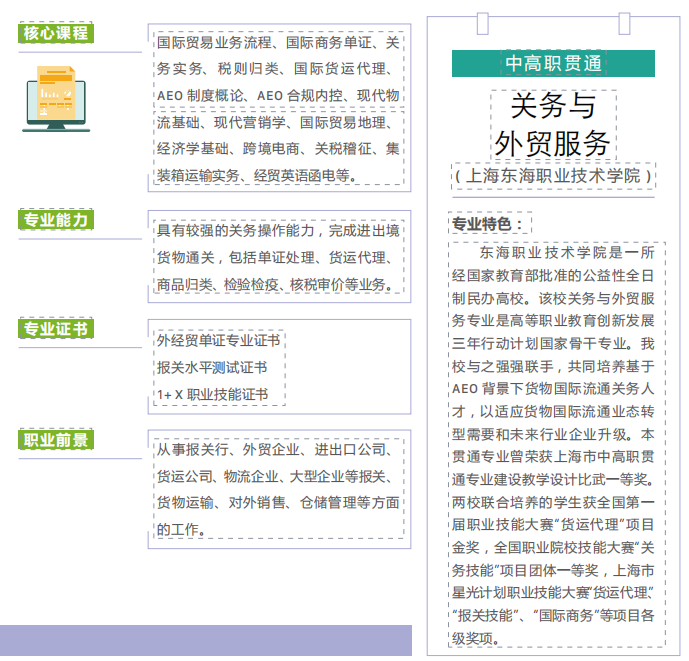
Task: Select the text （上海东海职业技术学院）
Action: tap(553, 176)
